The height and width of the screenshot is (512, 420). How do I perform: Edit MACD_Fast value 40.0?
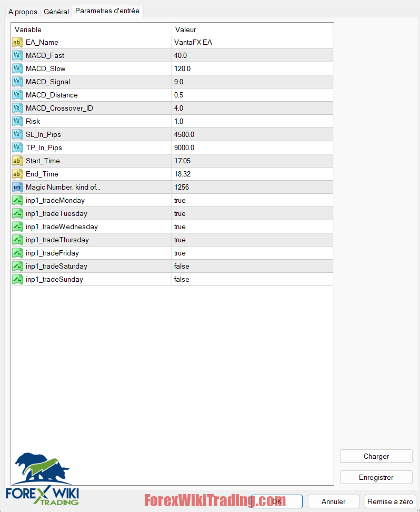tap(253, 55)
